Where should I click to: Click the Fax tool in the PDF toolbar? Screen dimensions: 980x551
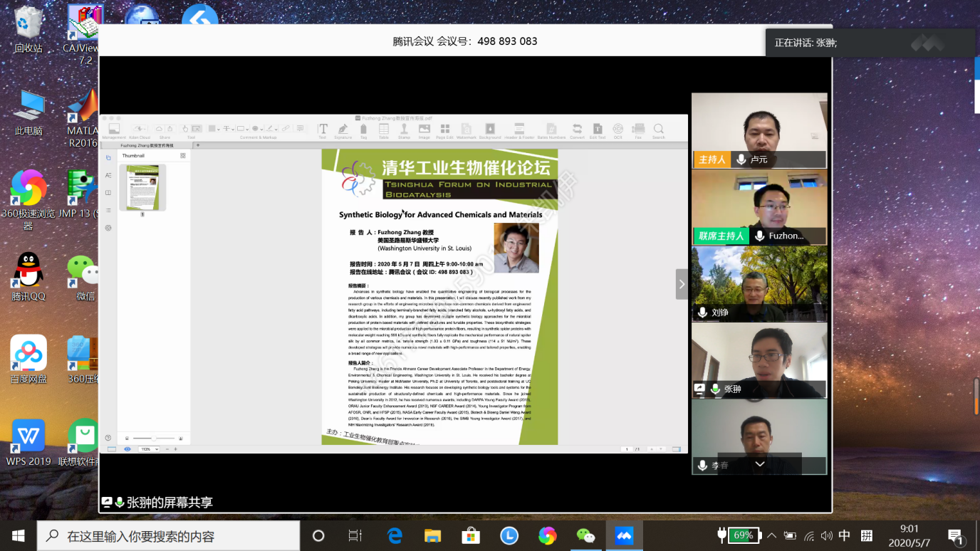point(638,131)
